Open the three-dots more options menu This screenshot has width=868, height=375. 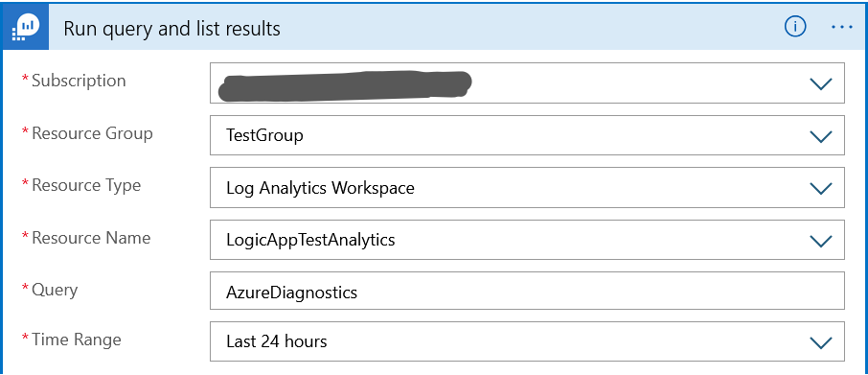pyautogui.click(x=842, y=27)
